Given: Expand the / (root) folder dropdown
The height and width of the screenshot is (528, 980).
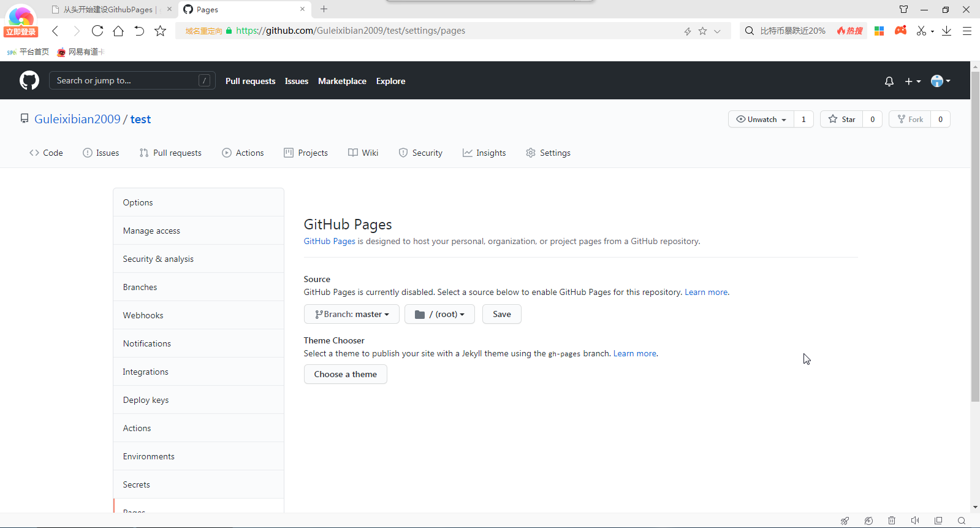Looking at the screenshot, I should [439, 314].
